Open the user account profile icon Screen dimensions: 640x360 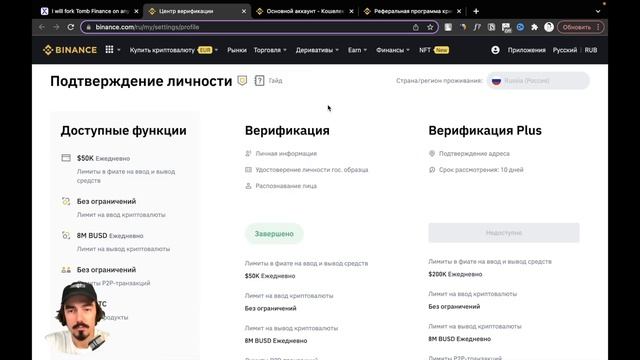[495, 50]
